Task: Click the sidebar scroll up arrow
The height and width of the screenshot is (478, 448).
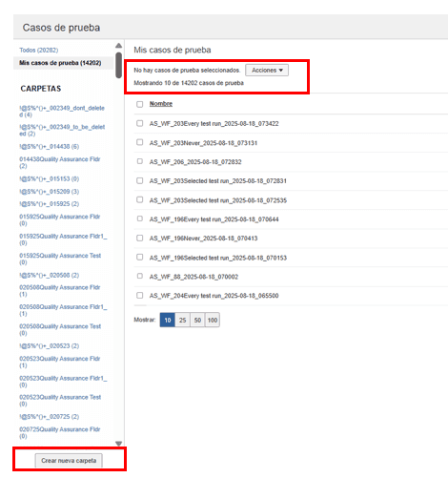Action: pos(118,46)
